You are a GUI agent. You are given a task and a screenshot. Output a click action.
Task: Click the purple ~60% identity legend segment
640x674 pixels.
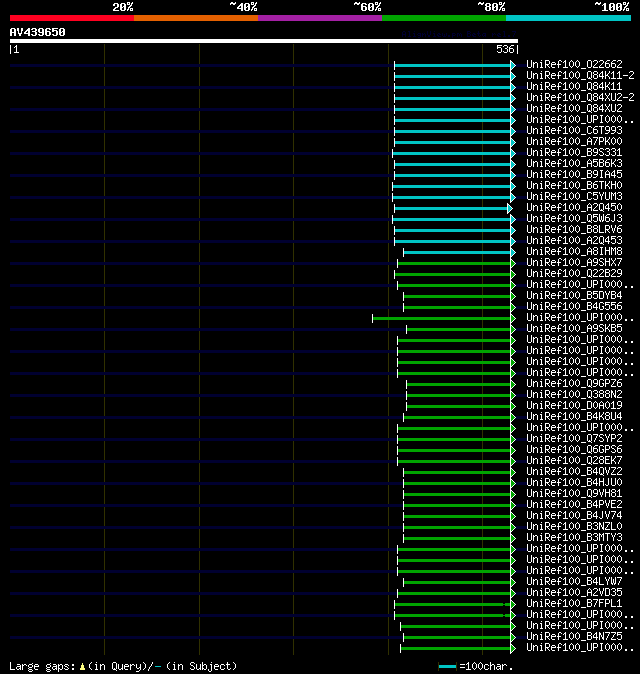(x=320, y=18)
